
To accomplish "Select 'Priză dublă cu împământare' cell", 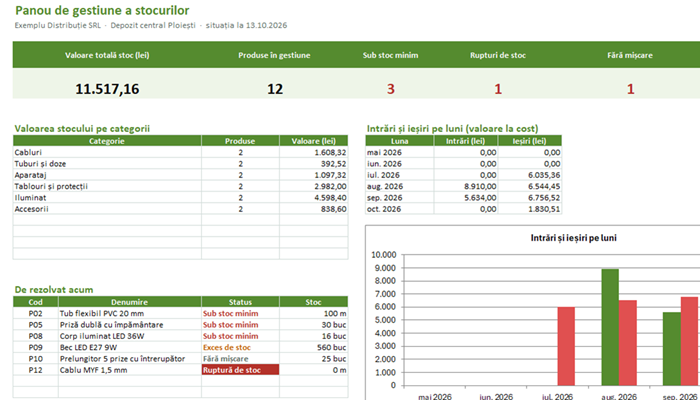I will click(x=129, y=325).
